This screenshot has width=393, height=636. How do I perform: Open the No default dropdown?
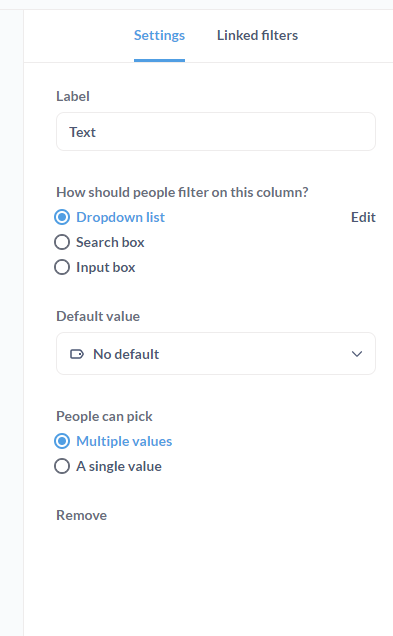tap(216, 354)
